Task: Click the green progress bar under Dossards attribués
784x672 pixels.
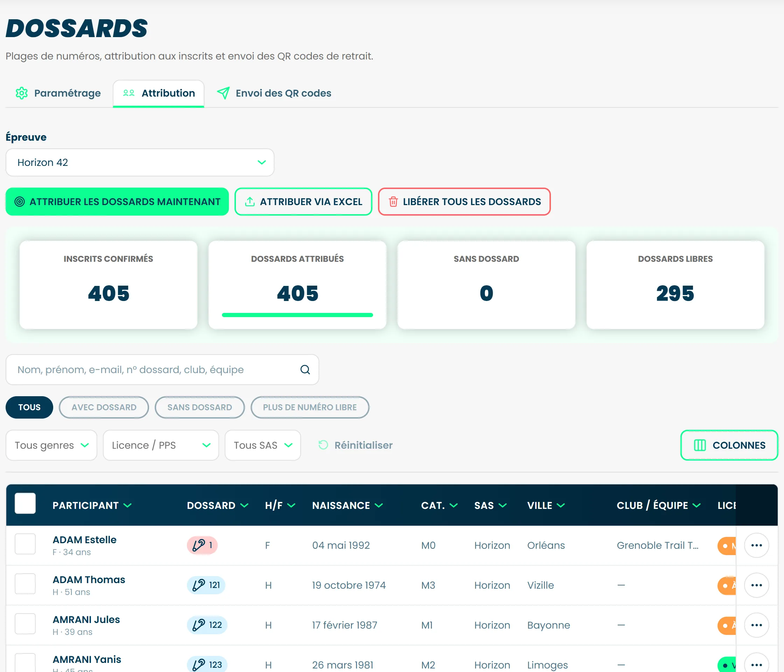Action: (297, 315)
